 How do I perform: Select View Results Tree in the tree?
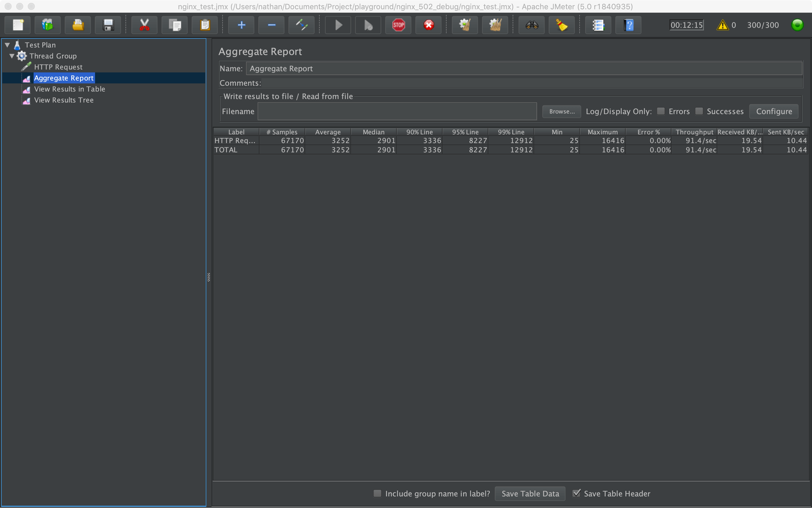pyautogui.click(x=64, y=100)
